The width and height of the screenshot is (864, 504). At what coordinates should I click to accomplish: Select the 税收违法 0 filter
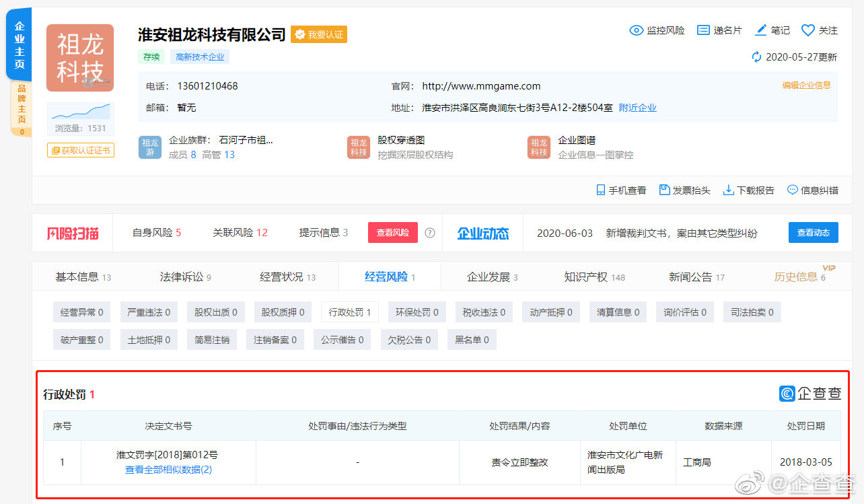(484, 312)
